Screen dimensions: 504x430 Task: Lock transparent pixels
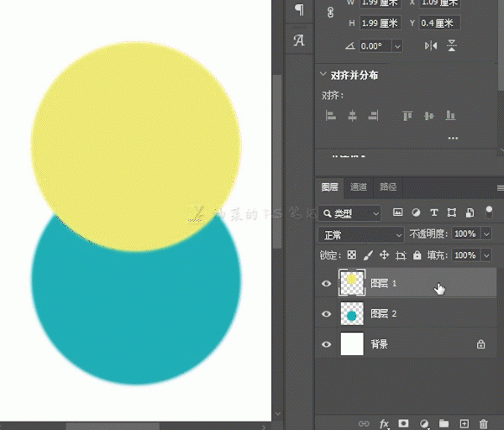(x=352, y=255)
